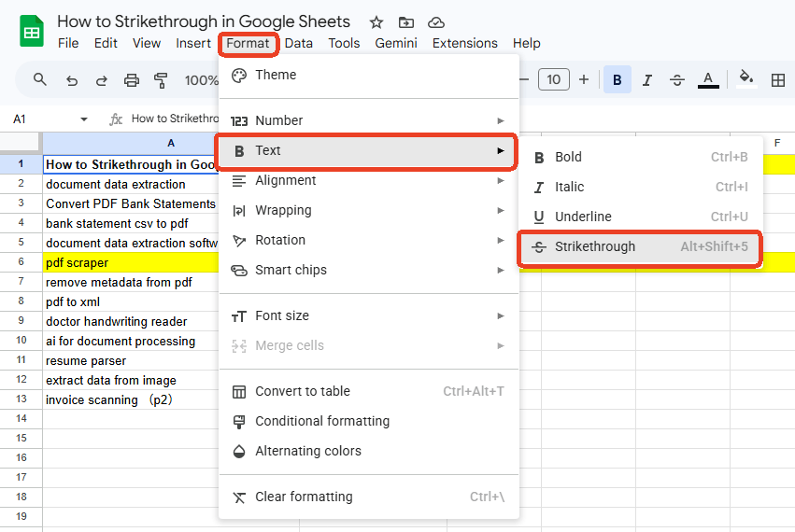
Task: Open the fill color picker
Action: click(745, 79)
